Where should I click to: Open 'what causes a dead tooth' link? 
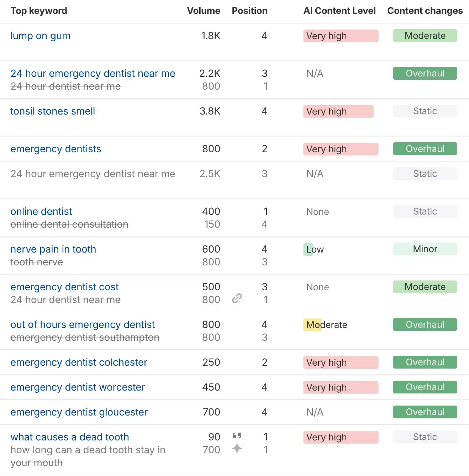pos(70,437)
